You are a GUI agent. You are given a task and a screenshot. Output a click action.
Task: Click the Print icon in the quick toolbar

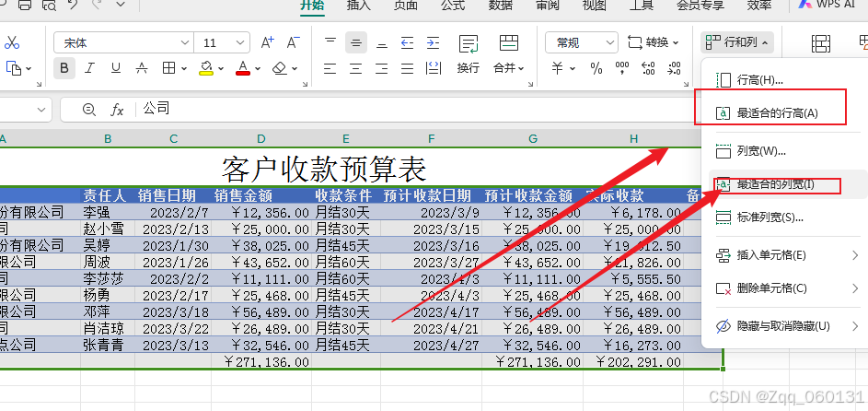pos(24,5)
